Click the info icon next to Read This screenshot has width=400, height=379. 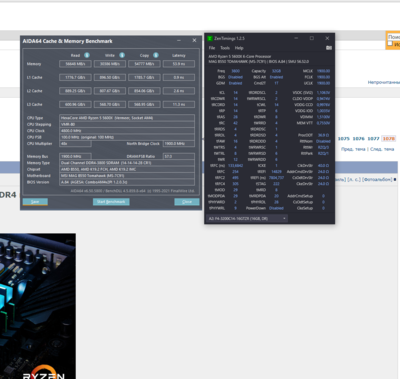coord(87,55)
